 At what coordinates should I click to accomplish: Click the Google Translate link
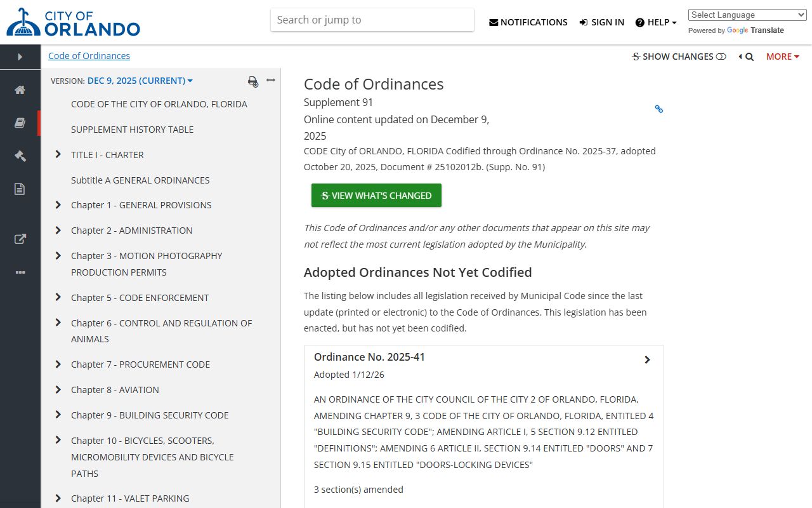756,30
